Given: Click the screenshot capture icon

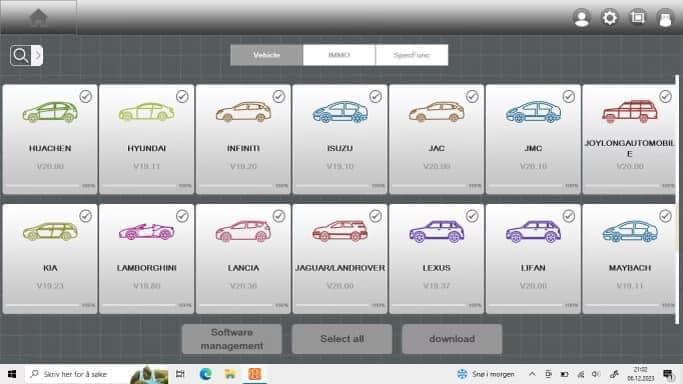Looking at the screenshot, I should [638, 17].
